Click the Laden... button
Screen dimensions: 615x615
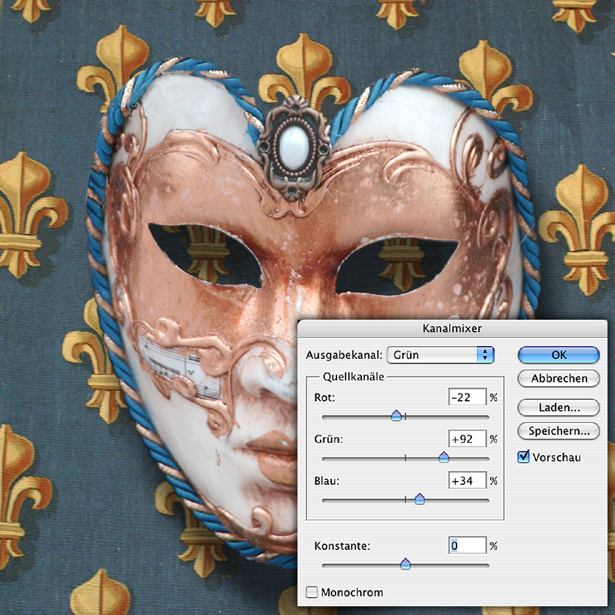(558, 407)
